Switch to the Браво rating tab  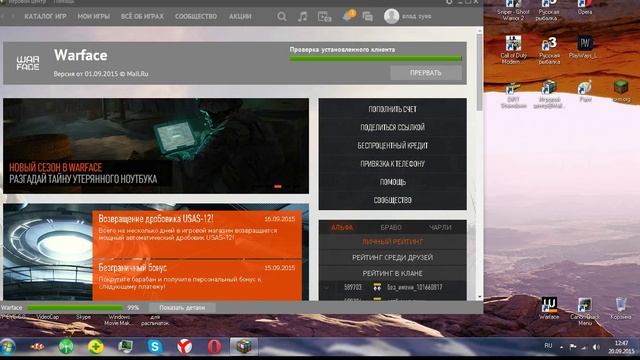pyautogui.click(x=391, y=227)
